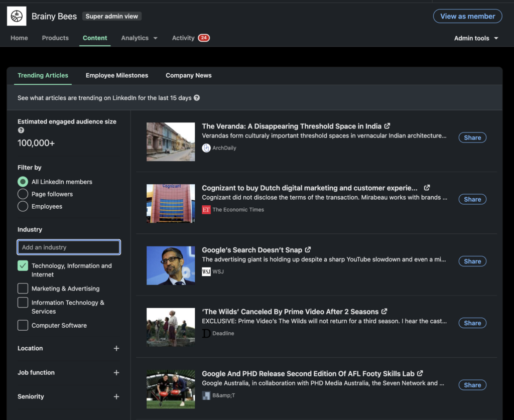Viewport: 514px width, 420px height.
Task: Click the ArchDaily source logo
Action: pyautogui.click(x=206, y=148)
